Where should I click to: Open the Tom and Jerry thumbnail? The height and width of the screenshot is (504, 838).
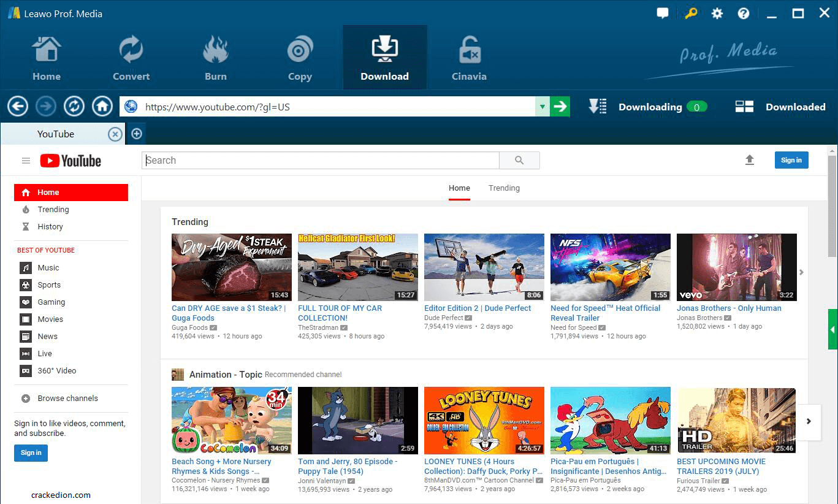[x=358, y=421]
